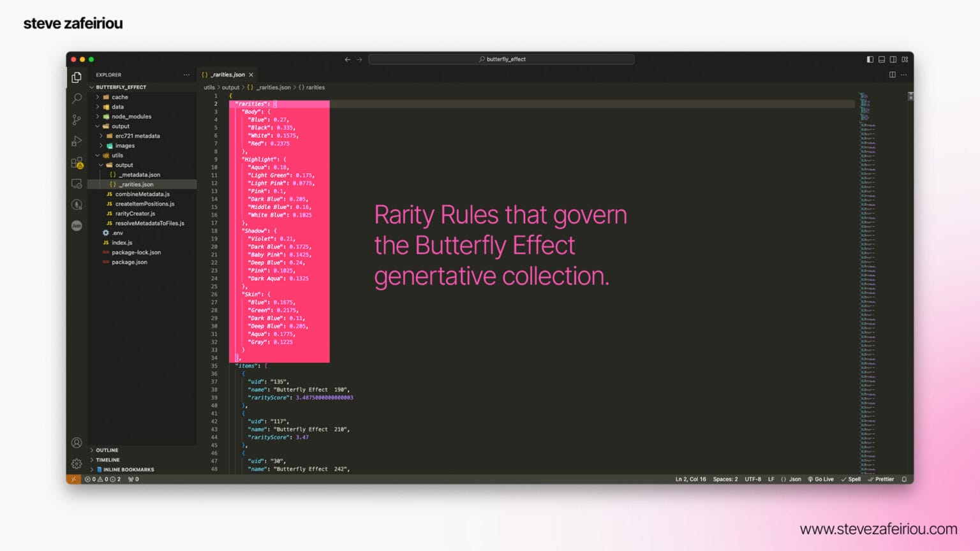Open the Source Control view

click(77, 119)
